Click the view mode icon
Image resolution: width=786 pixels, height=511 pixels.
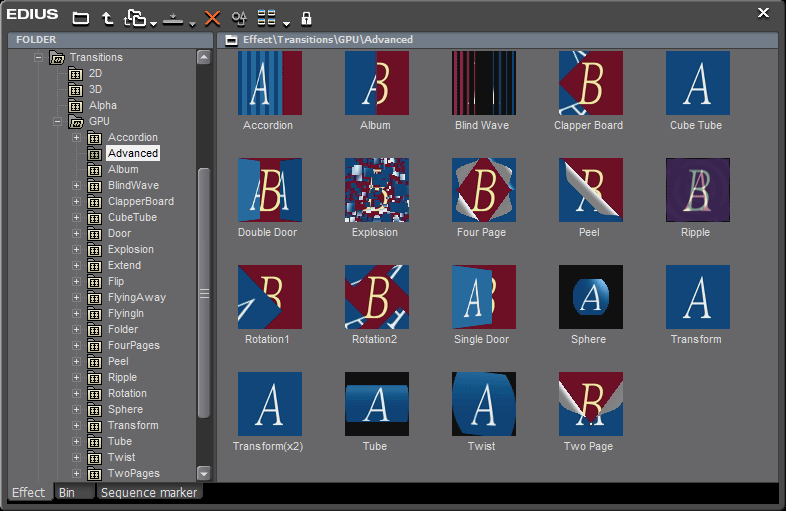(x=267, y=18)
